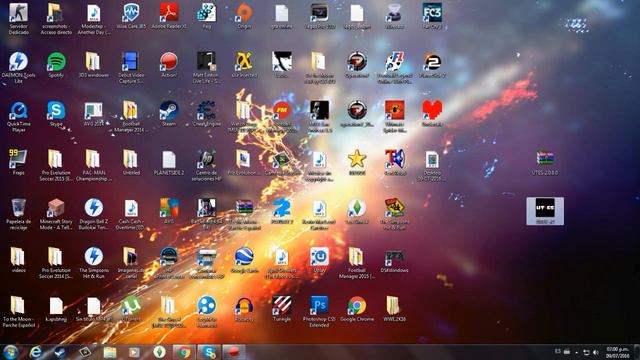This screenshot has height=360, width=640.
Task: Launch Skype from the desktop icon
Action: coord(56,113)
